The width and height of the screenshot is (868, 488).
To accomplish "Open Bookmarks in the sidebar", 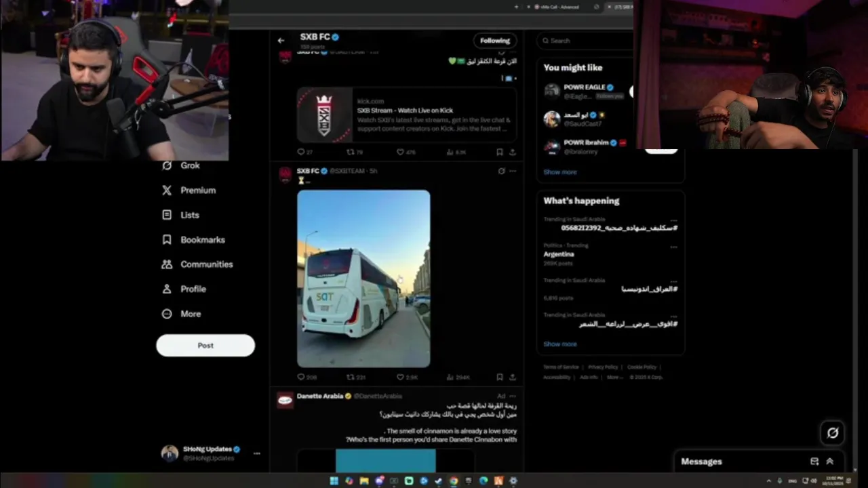I will click(x=194, y=240).
